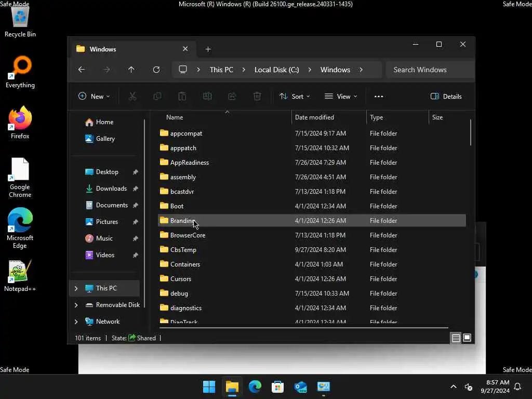Click the vertical scrollbar in file list
This screenshot has height=399, width=532.
[x=471, y=132]
